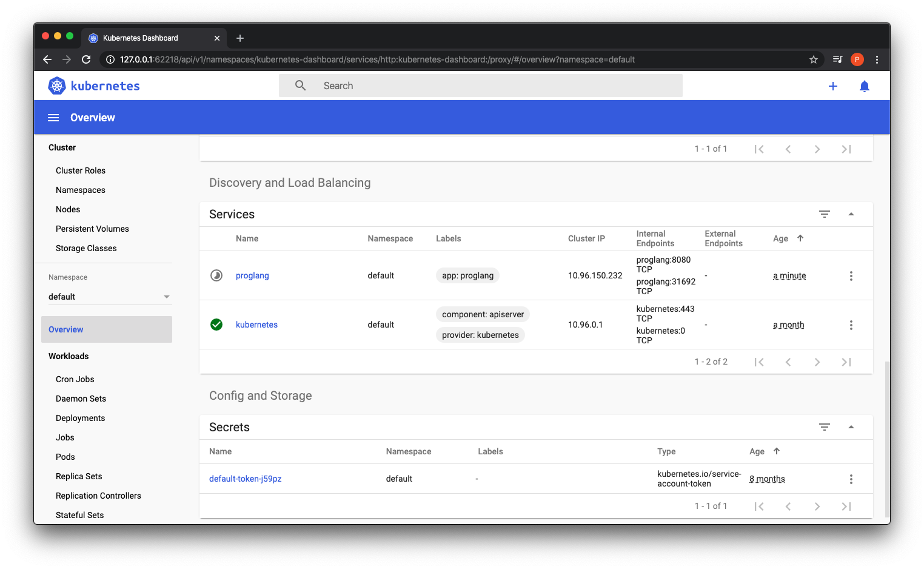Open the proglang service link
This screenshot has width=924, height=569.
coord(252,275)
